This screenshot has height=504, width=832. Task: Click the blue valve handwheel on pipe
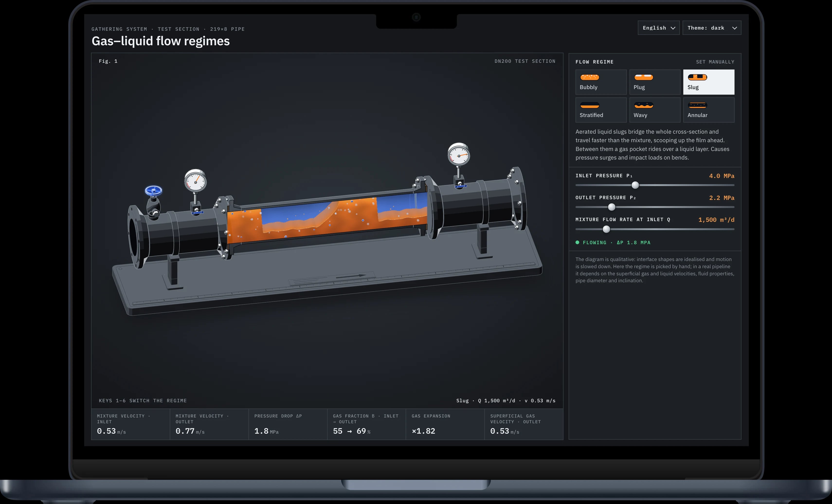click(153, 191)
